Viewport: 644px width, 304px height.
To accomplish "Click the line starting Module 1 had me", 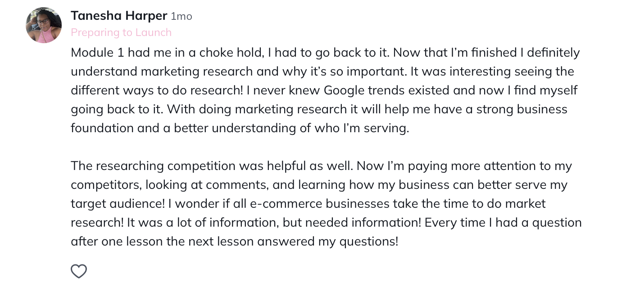I will [325, 53].
